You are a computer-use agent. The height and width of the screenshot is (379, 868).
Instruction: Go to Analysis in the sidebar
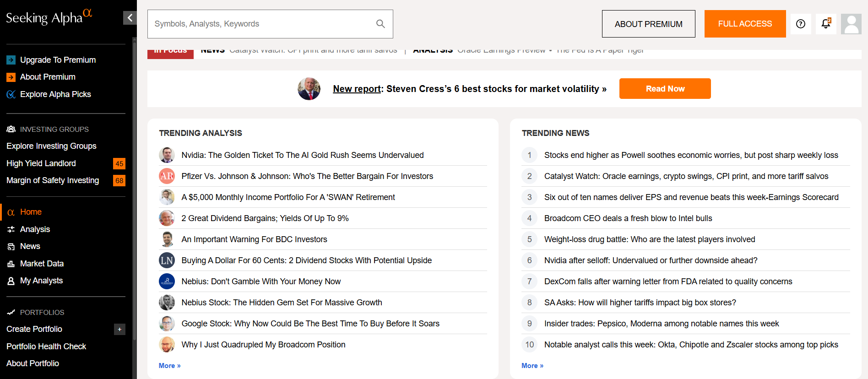[35, 229]
